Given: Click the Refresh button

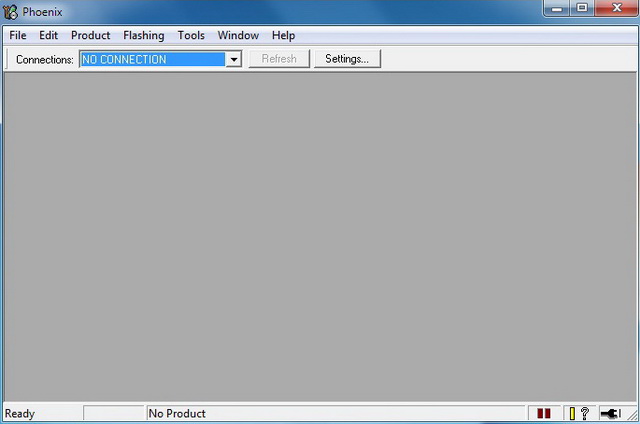Looking at the screenshot, I should coord(279,59).
